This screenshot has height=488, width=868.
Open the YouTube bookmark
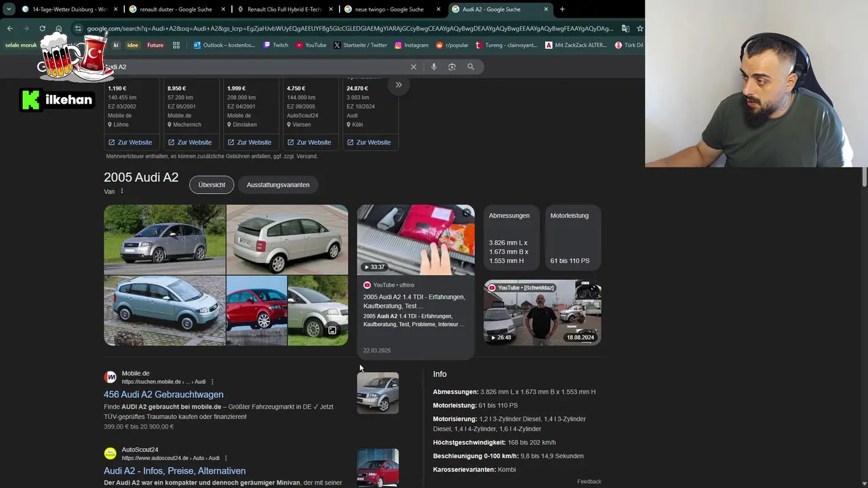(x=311, y=45)
